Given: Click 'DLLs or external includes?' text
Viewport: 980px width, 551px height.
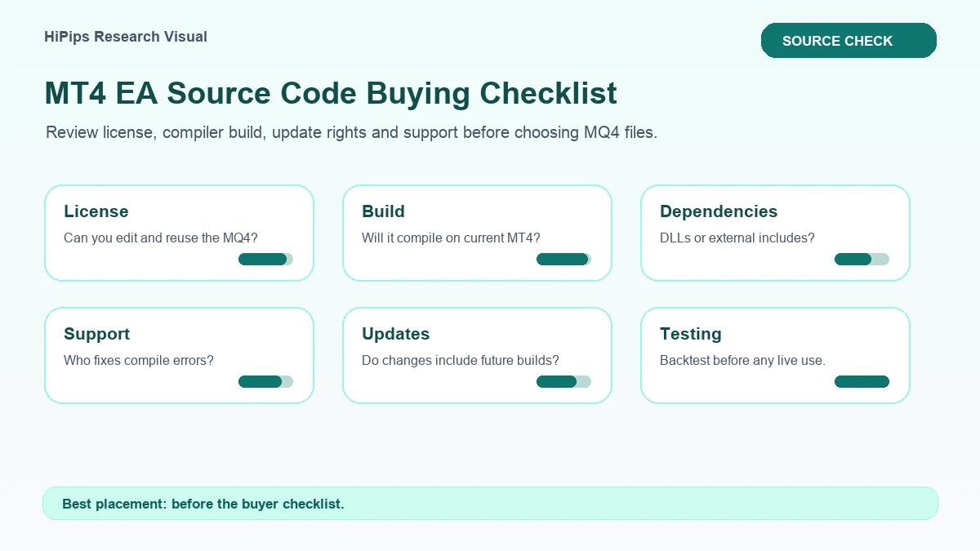Looking at the screenshot, I should click(737, 238).
